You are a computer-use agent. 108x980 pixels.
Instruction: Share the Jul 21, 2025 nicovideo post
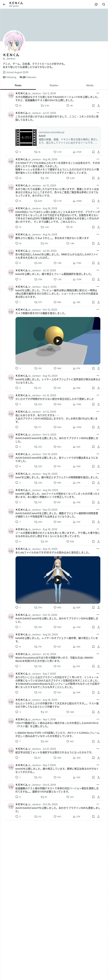click(x=99, y=152)
